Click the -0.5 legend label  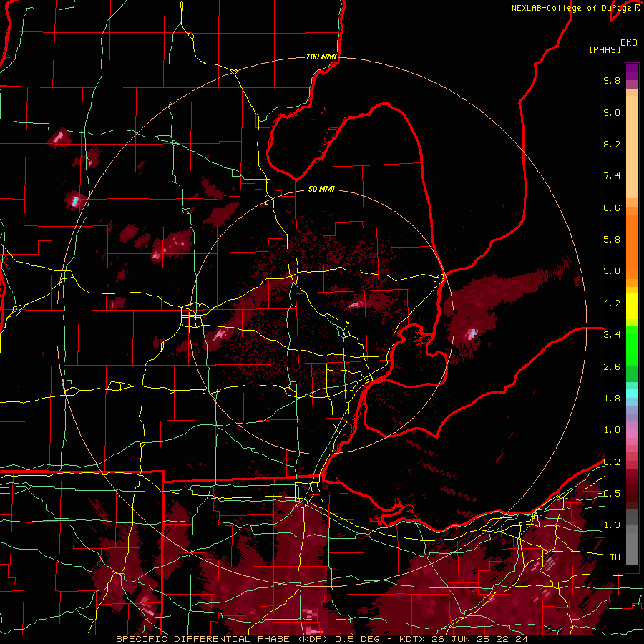tap(609, 494)
